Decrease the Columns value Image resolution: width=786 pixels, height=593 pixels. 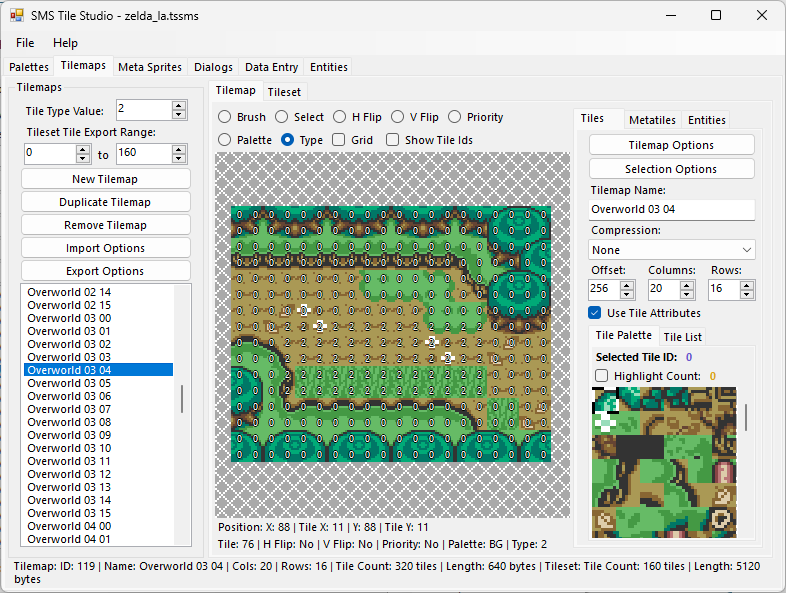687,294
